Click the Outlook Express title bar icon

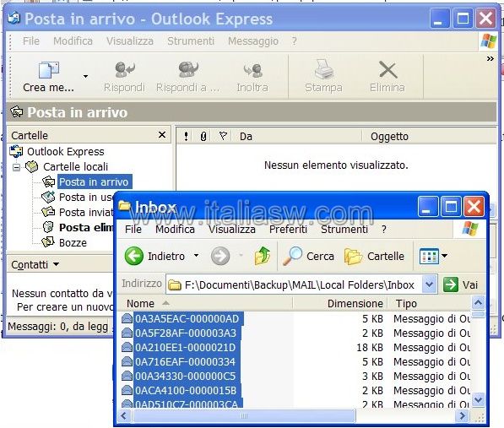[14, 18]
